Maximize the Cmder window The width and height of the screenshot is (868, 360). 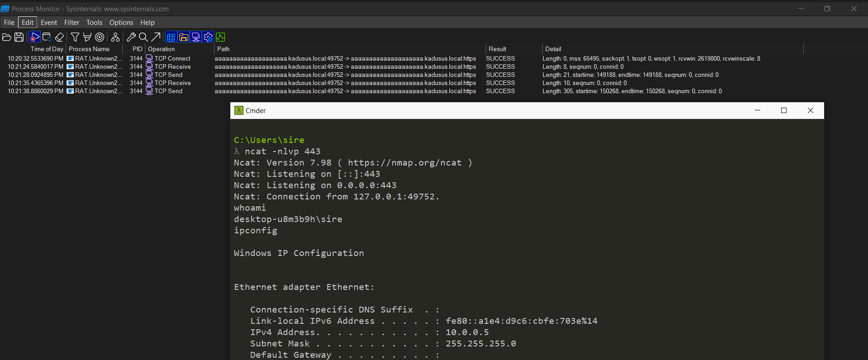[784, 110]
